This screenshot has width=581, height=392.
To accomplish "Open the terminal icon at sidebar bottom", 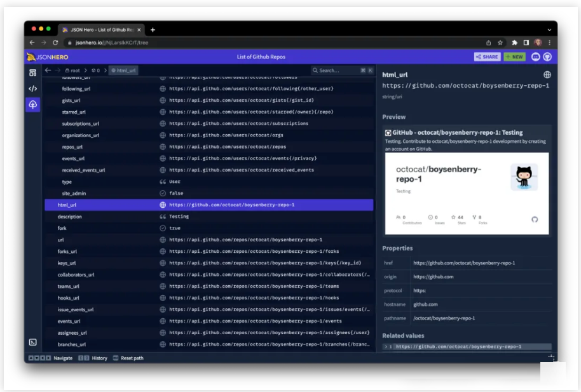I will [32, 342].
